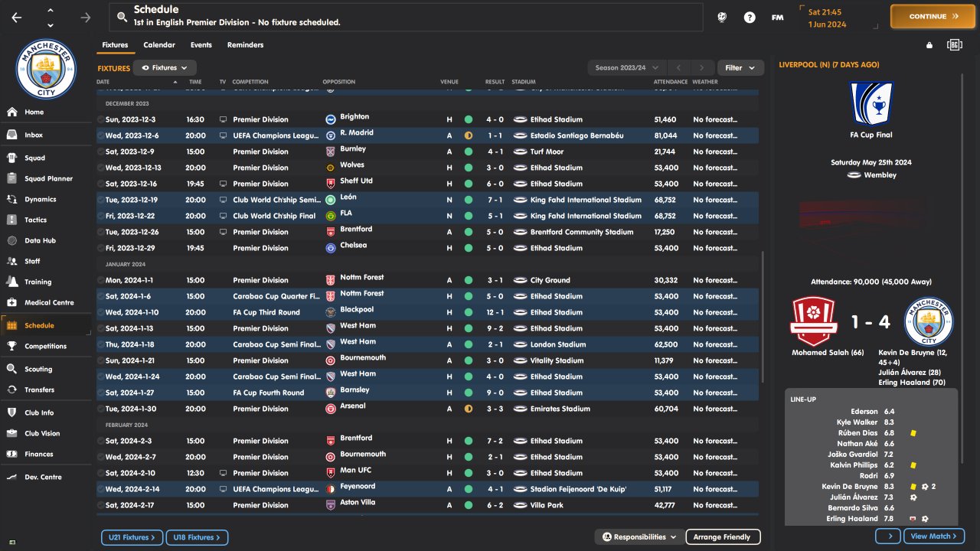
Task: Tick the reminder circle for Brighton fixture
Action: click(x=100, y=119)
